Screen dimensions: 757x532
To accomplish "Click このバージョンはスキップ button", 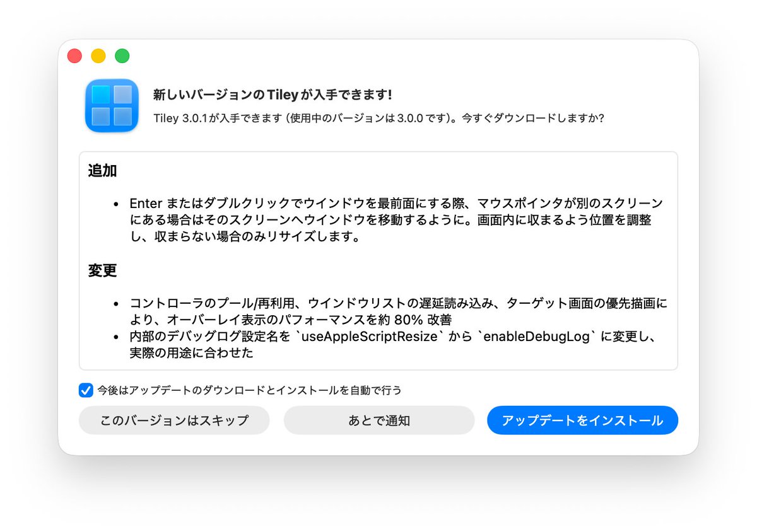I will coord(174,420).
